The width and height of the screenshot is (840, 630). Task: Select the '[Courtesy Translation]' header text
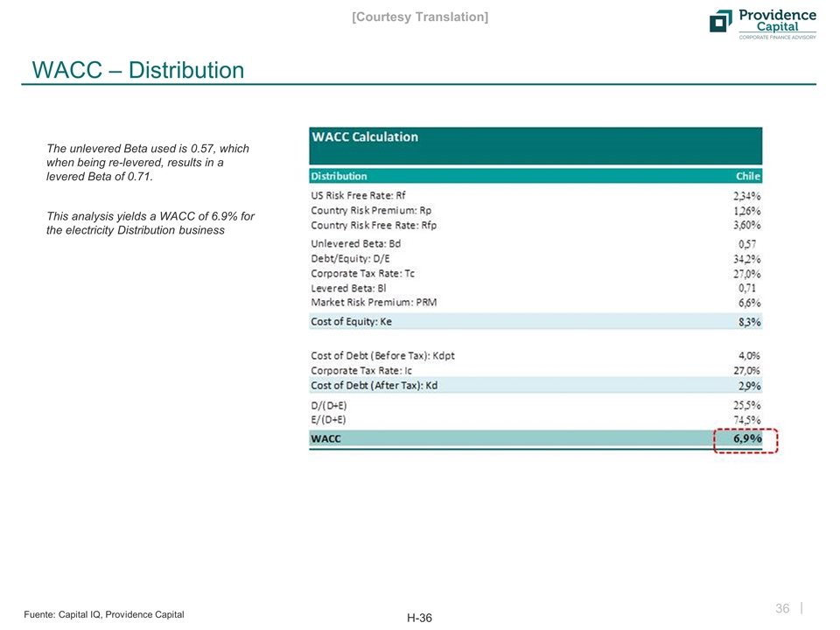[x=419, y=17]
